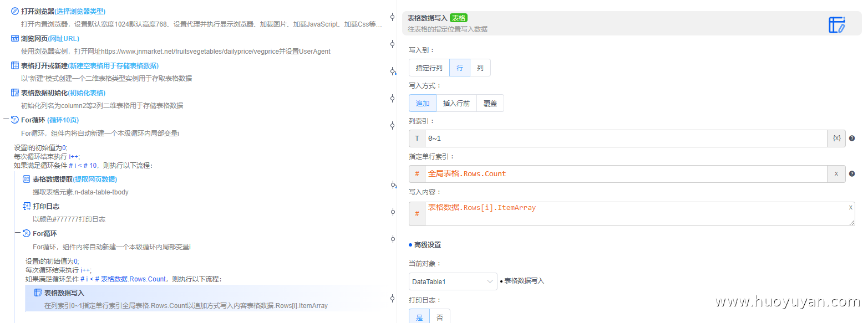Screen dimensions: 868x323
Task: Click the 打印日志 step icon
Action: coord(27,206)
